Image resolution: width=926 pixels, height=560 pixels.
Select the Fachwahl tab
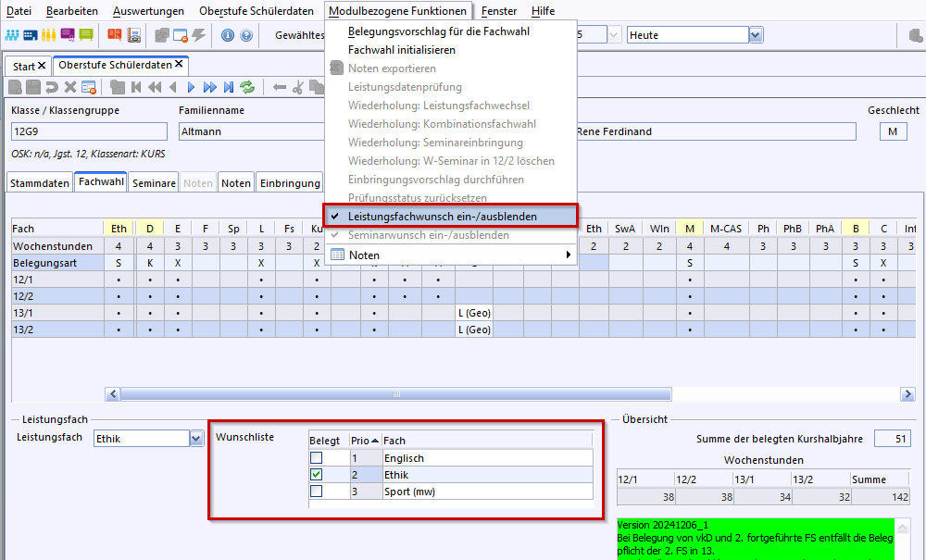pyautogui.click(x=101, y=181)
